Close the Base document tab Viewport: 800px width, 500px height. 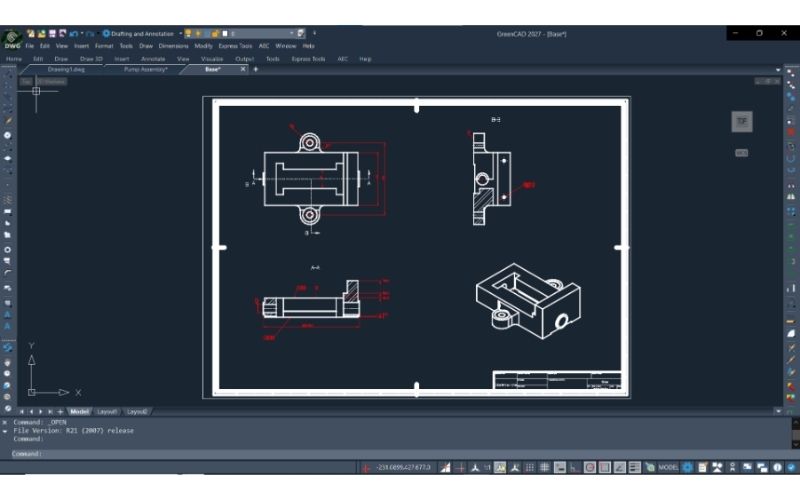[x=243, y=69]
